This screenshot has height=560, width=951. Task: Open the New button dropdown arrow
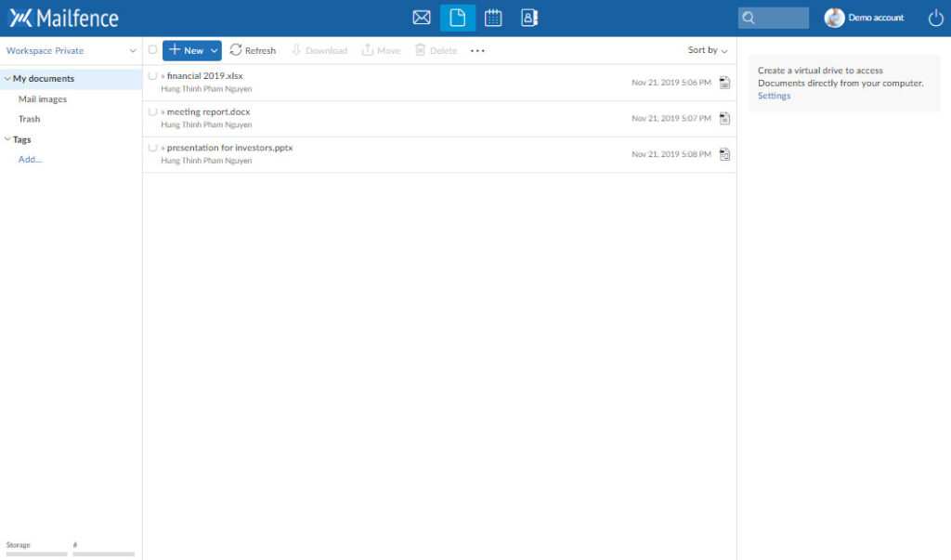215,51
